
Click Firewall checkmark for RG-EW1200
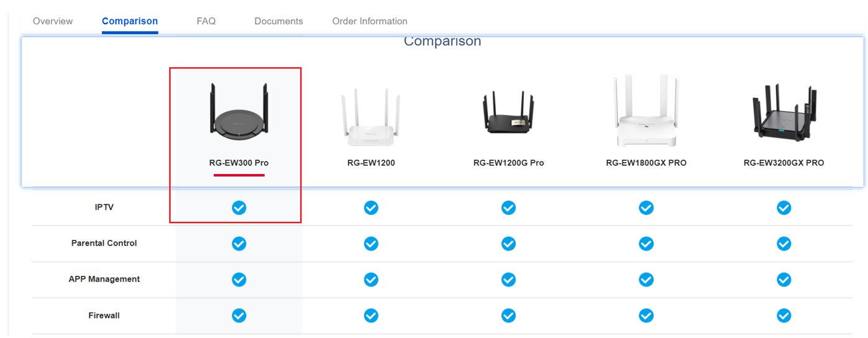pyautogui.click(x=371, y=316)
